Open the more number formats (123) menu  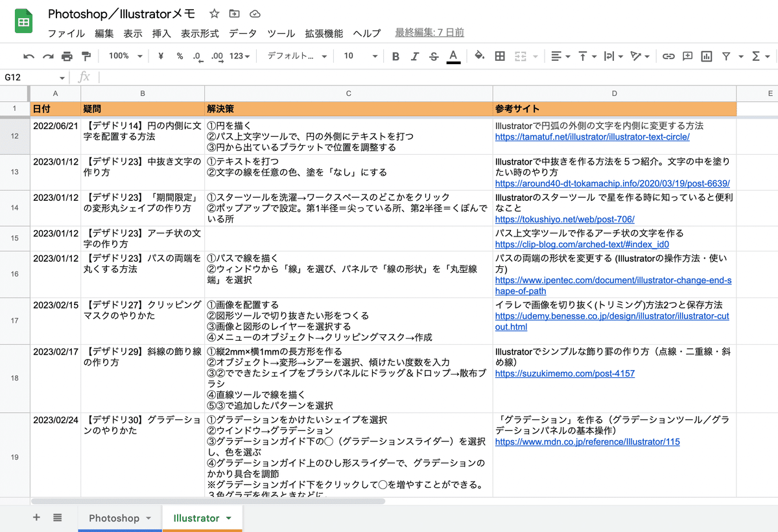point(239,56)
